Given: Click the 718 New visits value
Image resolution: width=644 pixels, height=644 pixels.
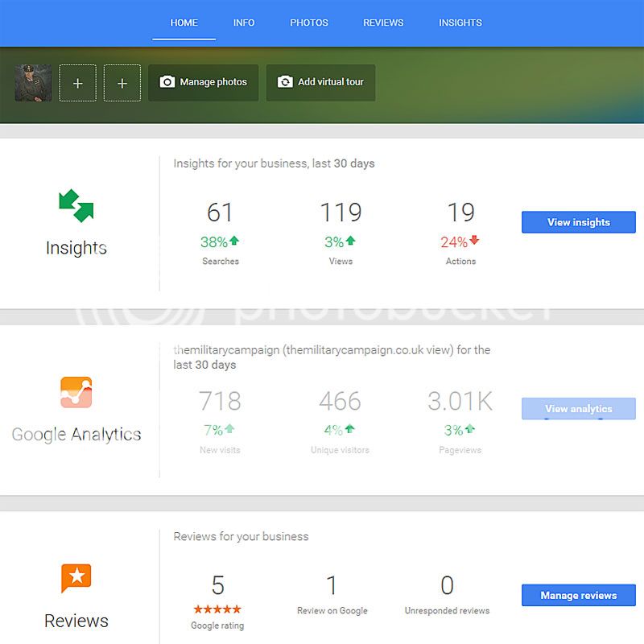Looking at the screenshot, I should click(220, 401).
